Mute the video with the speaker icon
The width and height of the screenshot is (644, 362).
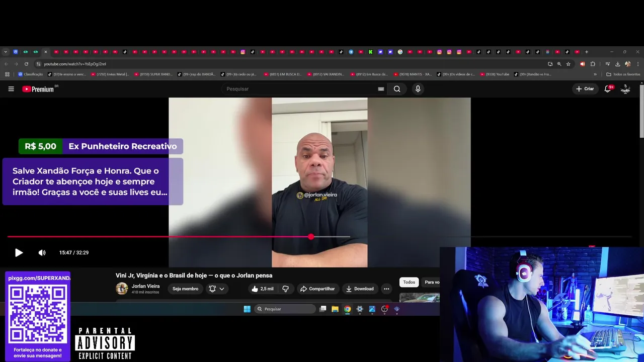(42, 252)
